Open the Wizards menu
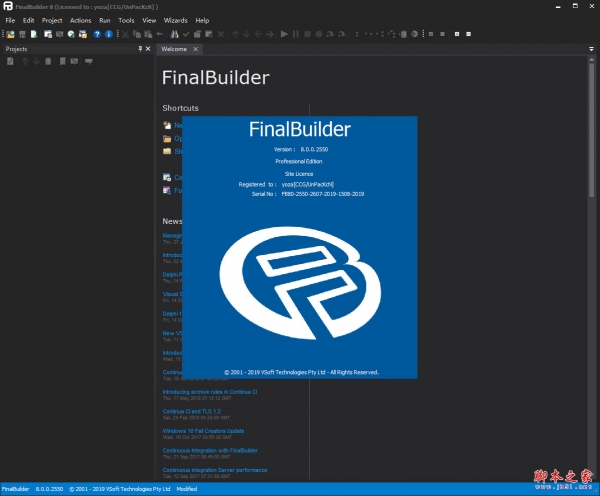600x496 pixels. pyautogui.click(x=175, y=21)
